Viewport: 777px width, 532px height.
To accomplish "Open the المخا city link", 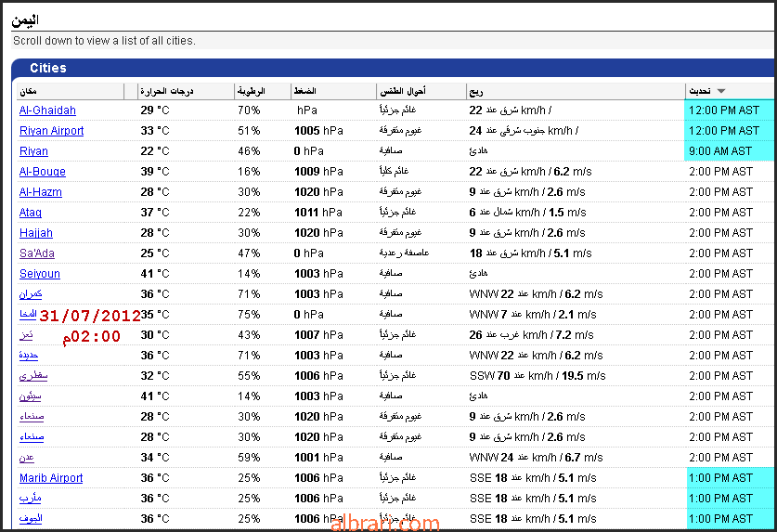I will coord(28,315).
